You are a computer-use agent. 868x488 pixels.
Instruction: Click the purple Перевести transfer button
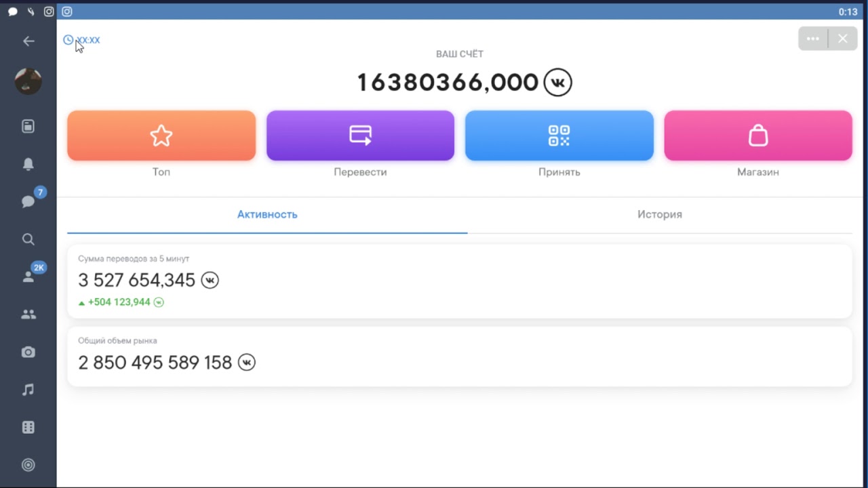360,136
